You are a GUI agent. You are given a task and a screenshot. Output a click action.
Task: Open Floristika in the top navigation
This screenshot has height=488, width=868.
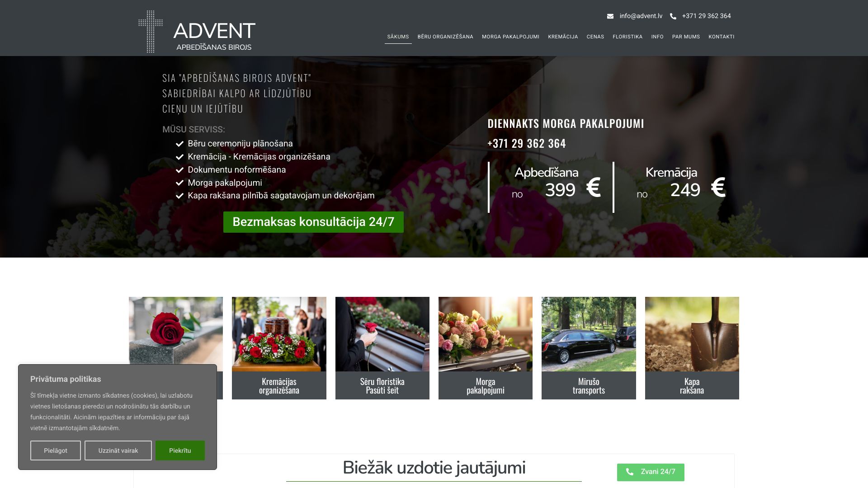[x=627, y=37]
